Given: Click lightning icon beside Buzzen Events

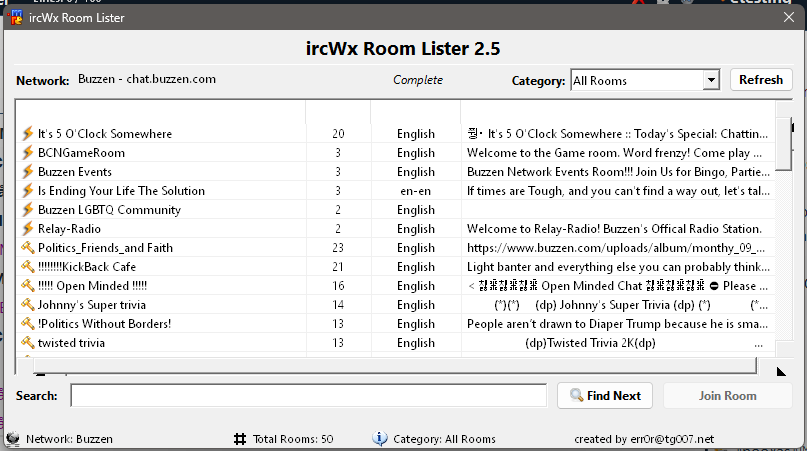Looking at the screenshot, I should [x=27, y=172].
